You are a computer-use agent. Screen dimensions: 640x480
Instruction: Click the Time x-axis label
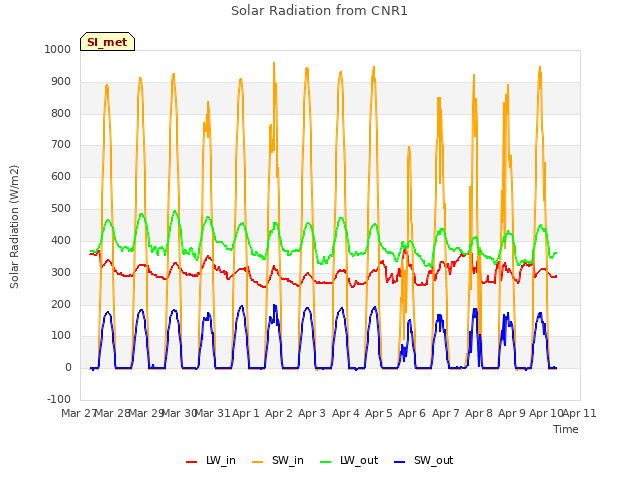pos(566,429)
